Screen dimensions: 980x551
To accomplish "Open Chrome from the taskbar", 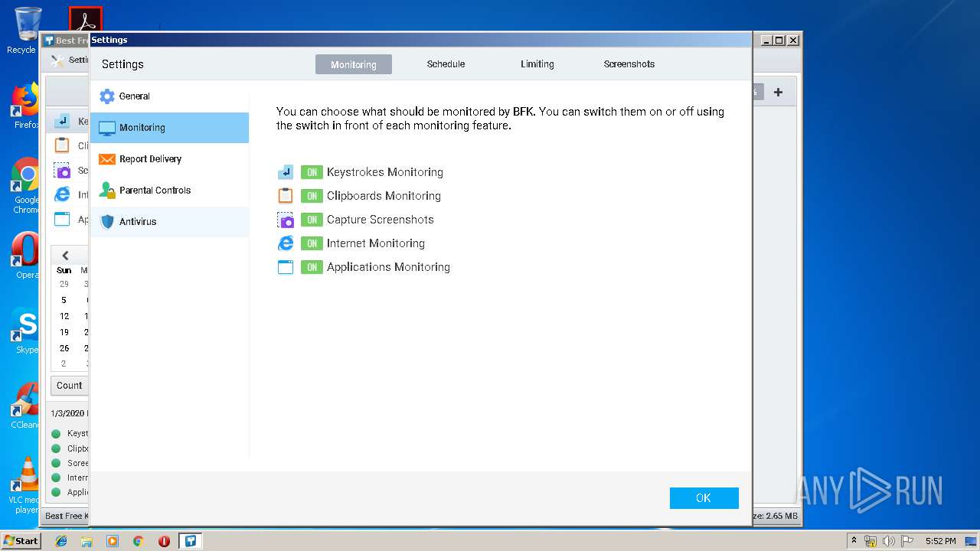I will [x=139, y=541].
